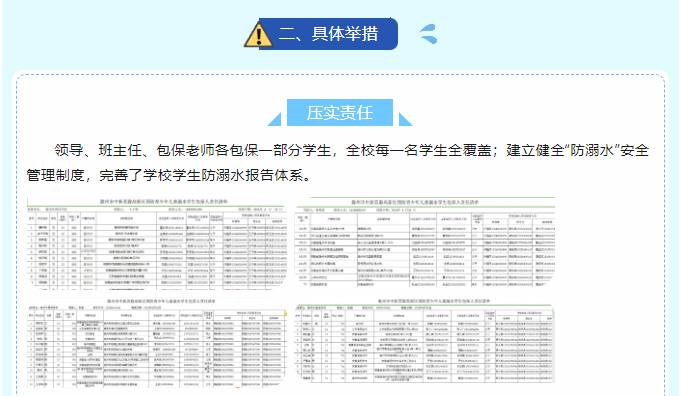Click the left triangle beside 压实责任
The height and width of the screenshot is (396, 681).
pyautogui.click(x=274, y=119)
